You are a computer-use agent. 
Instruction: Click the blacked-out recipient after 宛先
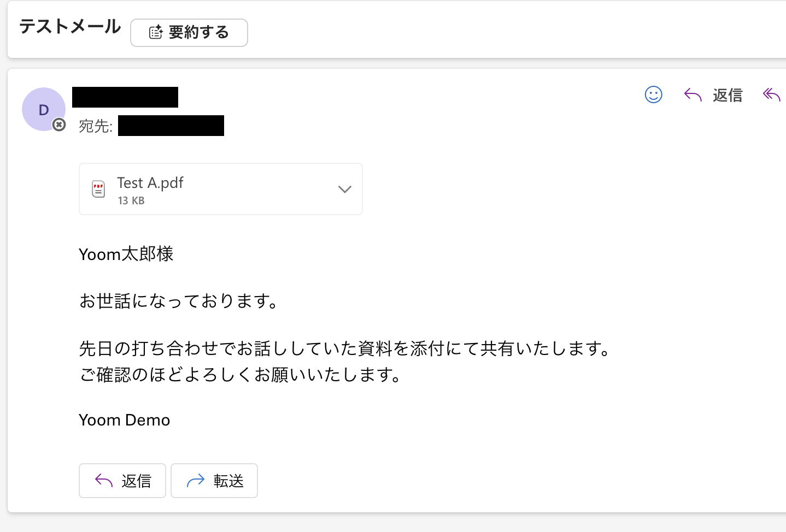tap(171, 126)
